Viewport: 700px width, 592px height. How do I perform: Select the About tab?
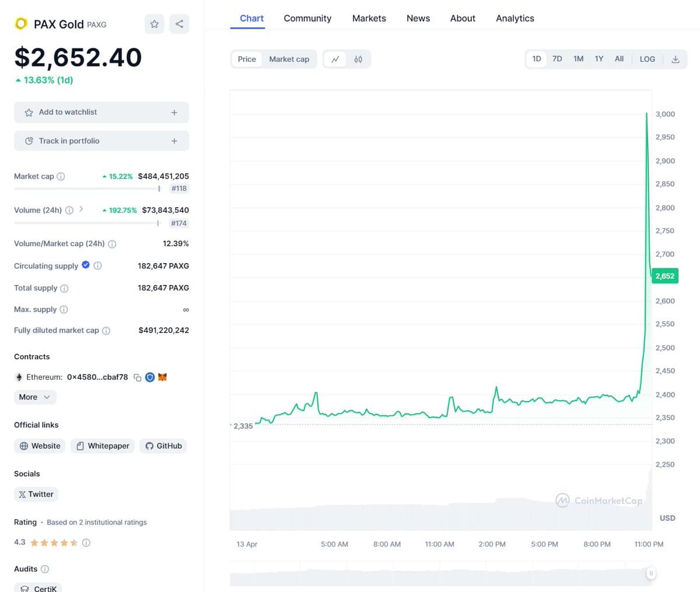point(463,18)
